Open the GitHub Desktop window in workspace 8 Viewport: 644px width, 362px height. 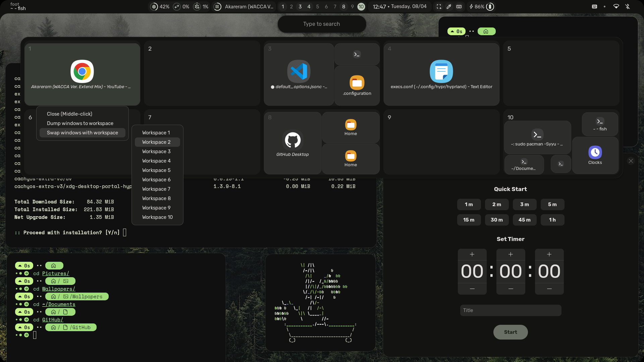pyautogui.click(x=292, y=143)
